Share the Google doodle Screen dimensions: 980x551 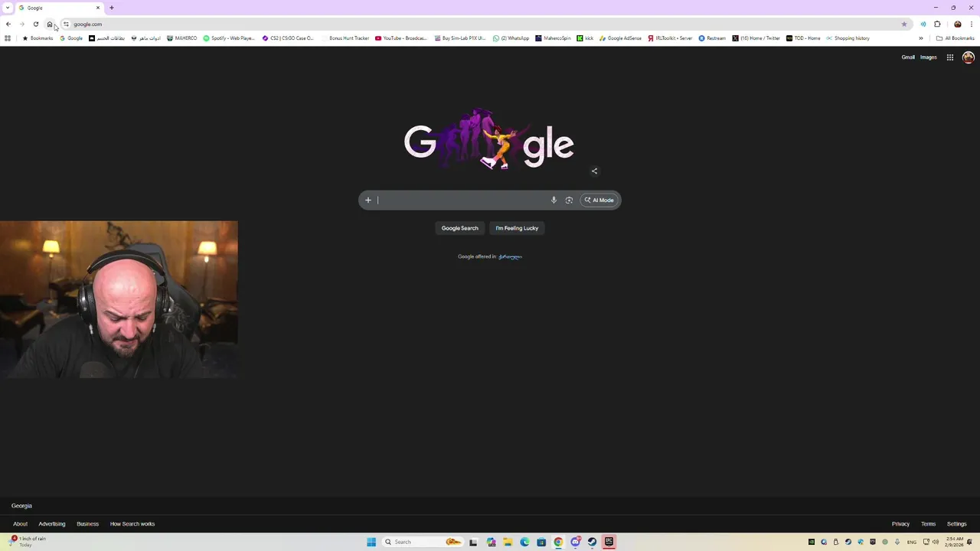tap(594, 171)
